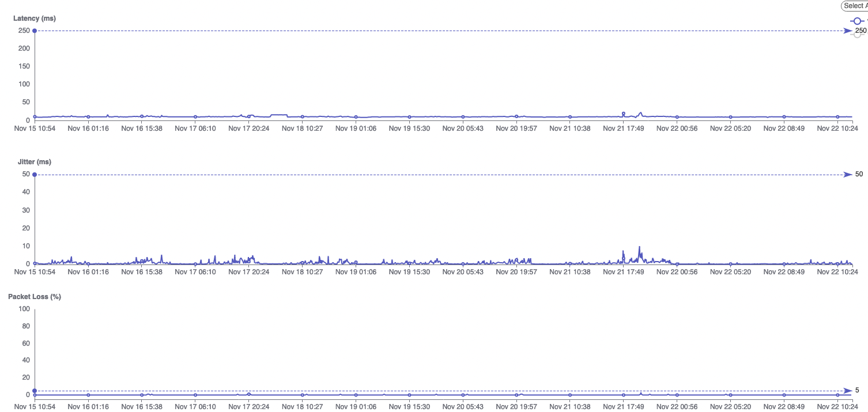868x412 pixels.
Task: Select the Latency data point at Nov 21 17:49
Action: [624, 114]
